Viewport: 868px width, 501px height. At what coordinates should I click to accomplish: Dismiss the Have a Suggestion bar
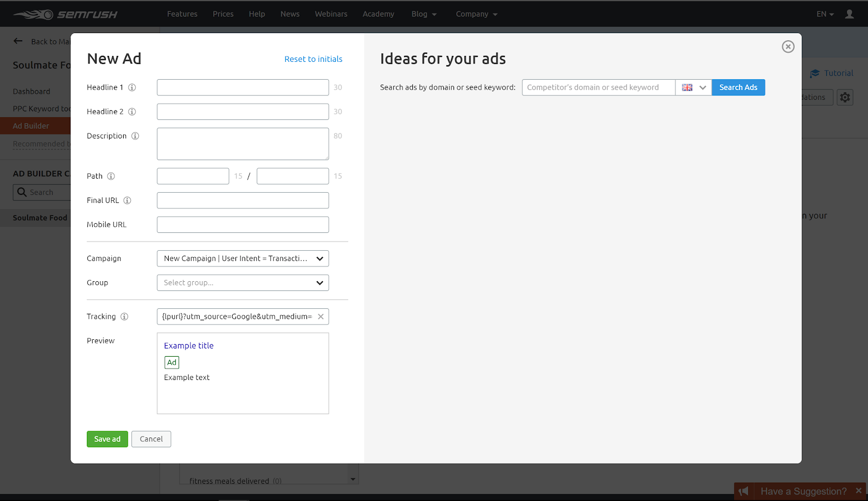coord(858,491)
